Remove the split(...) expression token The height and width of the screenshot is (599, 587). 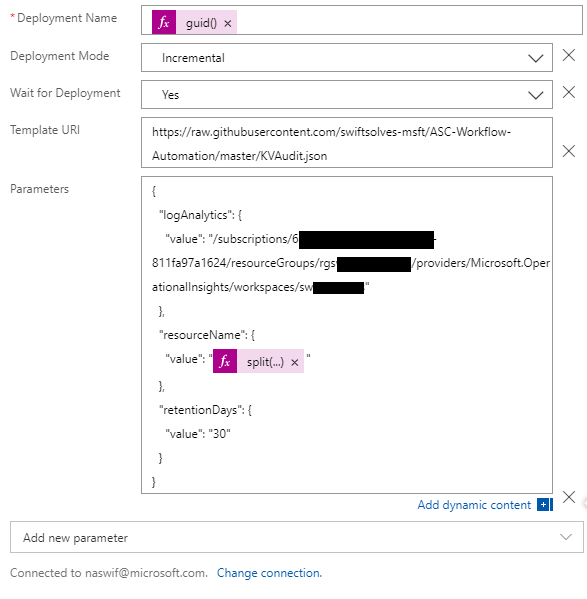click(294, 362)
